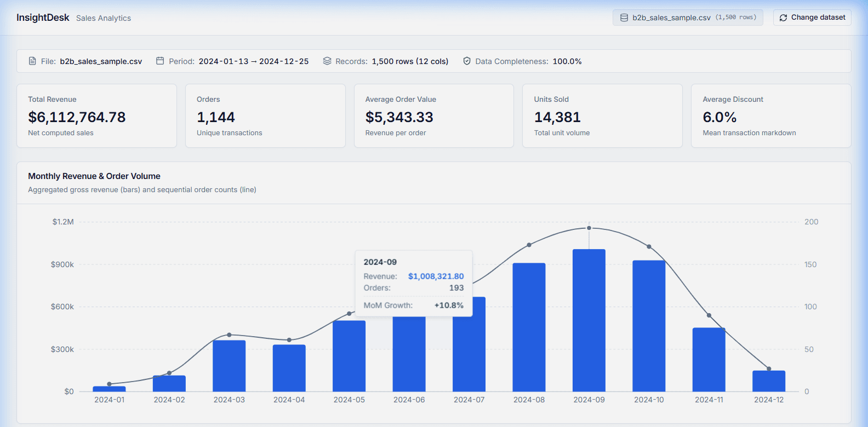Click the database icon beside b2b_sales_sample.csv
868x427 pixels.
[624, 18]
